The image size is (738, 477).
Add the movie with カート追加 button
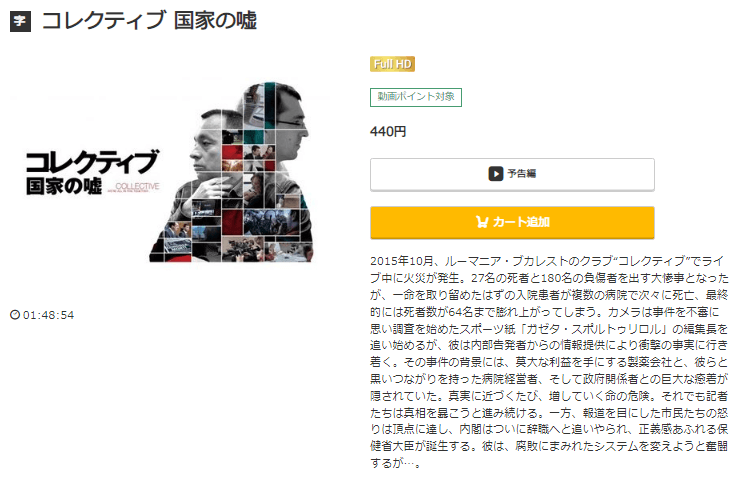[512, 222]
